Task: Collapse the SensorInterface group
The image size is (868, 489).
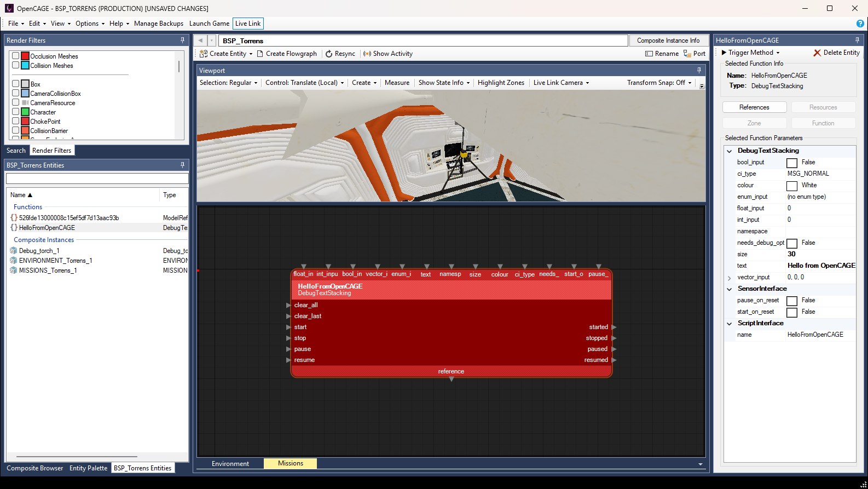Action: 730,289
